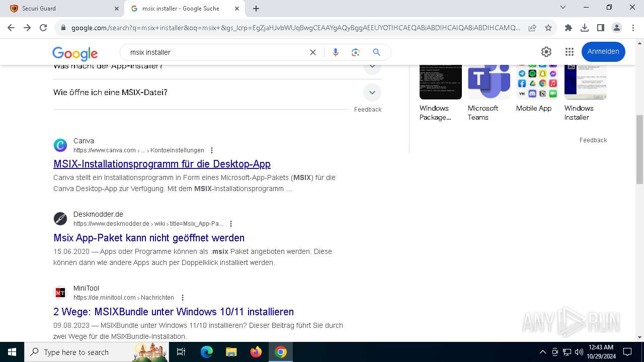The image size is (644, 362).
Task: Go back to the previous page
Action: (x=11, y=28)
